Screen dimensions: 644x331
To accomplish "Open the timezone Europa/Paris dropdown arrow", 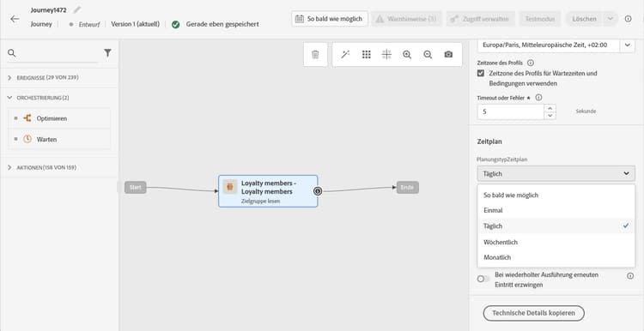I will (x=628, y=45).
